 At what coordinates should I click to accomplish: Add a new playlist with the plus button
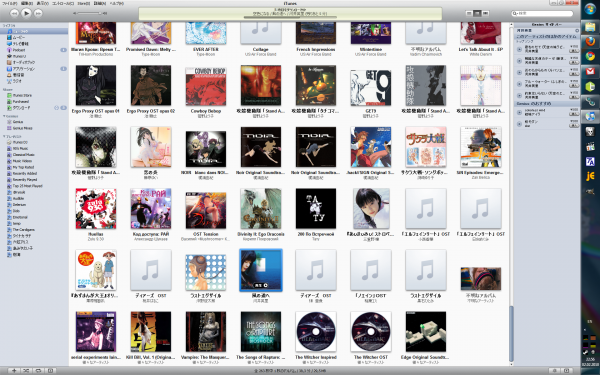pyautogui.click(x=14, y=370)
